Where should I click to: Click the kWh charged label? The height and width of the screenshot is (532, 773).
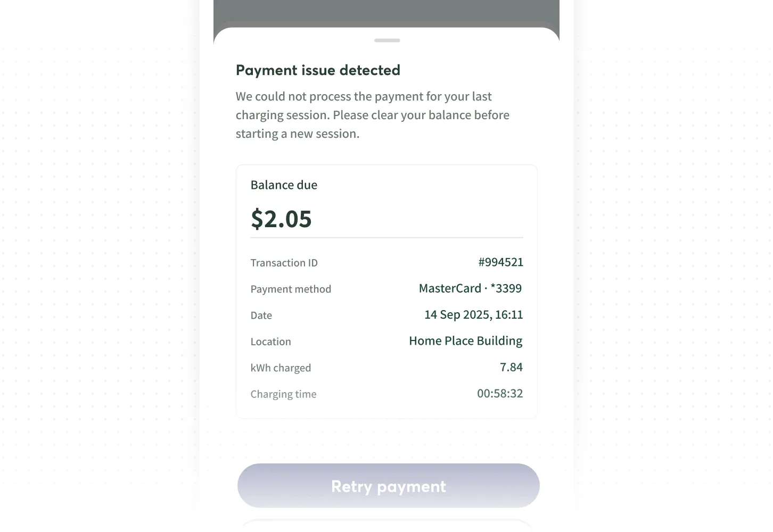click(281, 368)
